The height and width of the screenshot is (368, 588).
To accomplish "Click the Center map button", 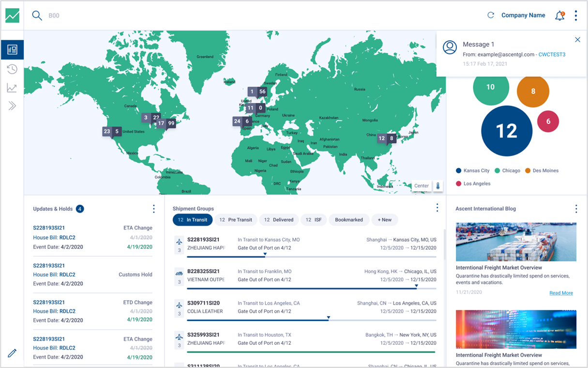I will (x=421, y=186).
